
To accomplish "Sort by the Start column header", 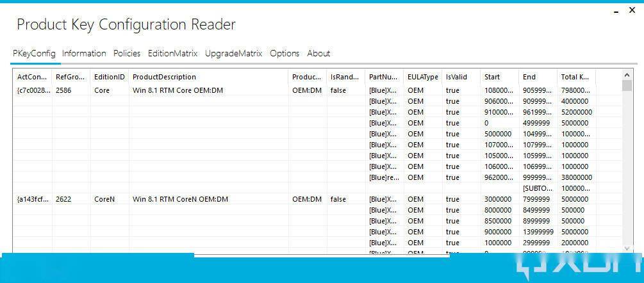I will (x=492, y=77).
